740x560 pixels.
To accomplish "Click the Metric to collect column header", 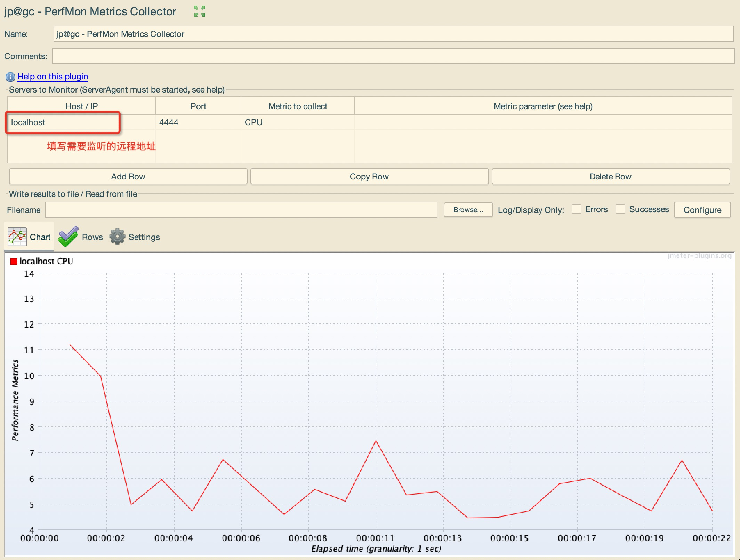I will coord(298,106).
